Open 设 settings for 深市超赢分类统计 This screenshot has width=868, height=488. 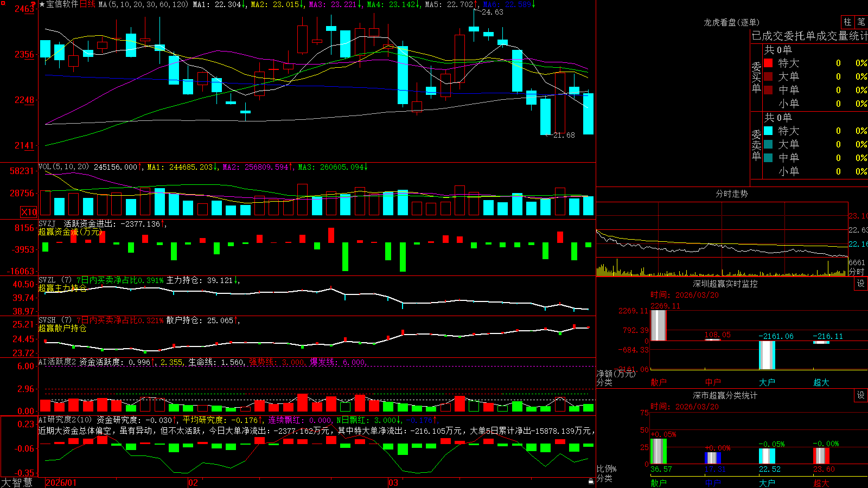861,395
